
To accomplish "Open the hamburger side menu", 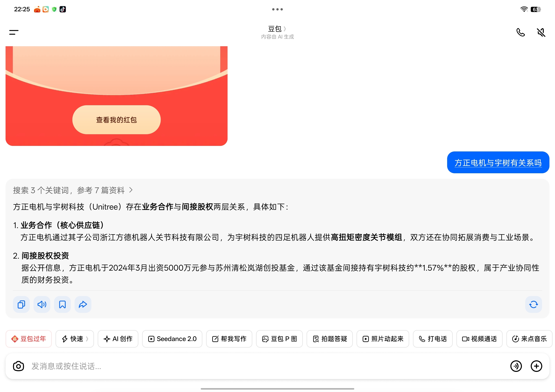I will click(14, 32).
